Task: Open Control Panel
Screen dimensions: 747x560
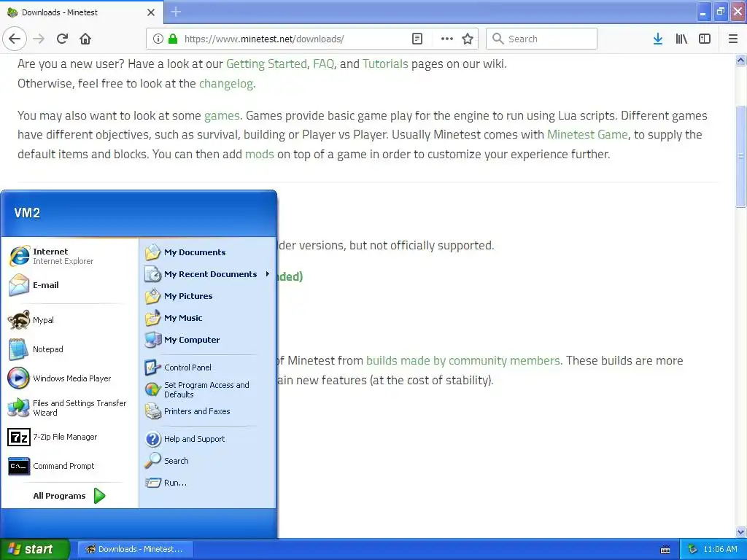Action: pos(208,367)
